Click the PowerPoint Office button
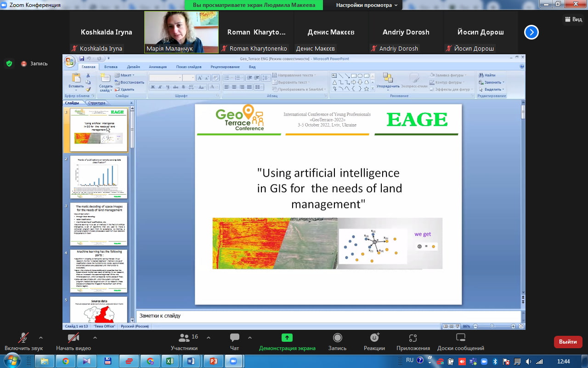588x368 pixels. (x=70, y=62)
